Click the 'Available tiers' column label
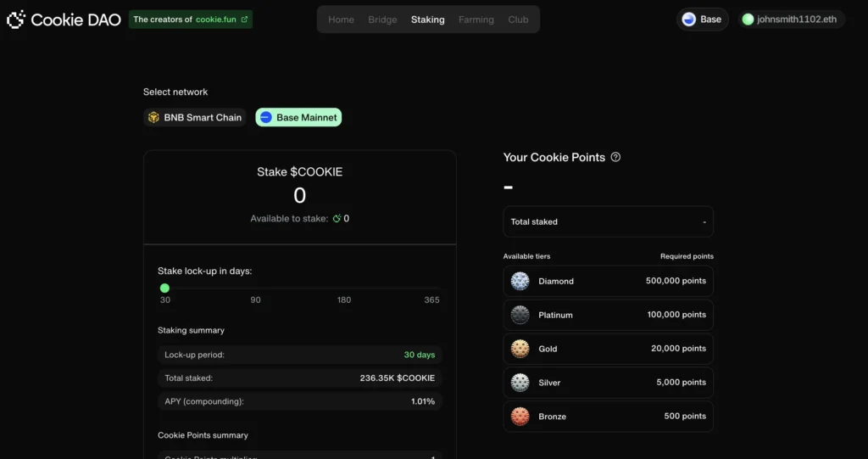 coord(526,257)
